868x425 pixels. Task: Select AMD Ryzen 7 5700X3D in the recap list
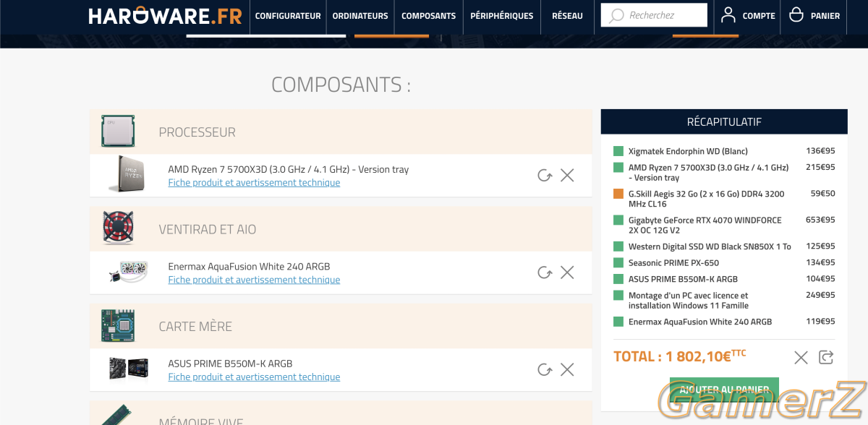pyautogui.click(x=709, y=173)
